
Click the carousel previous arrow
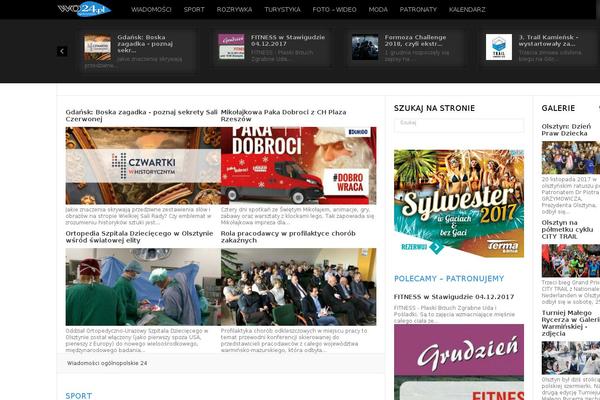(x=62, y=51)
